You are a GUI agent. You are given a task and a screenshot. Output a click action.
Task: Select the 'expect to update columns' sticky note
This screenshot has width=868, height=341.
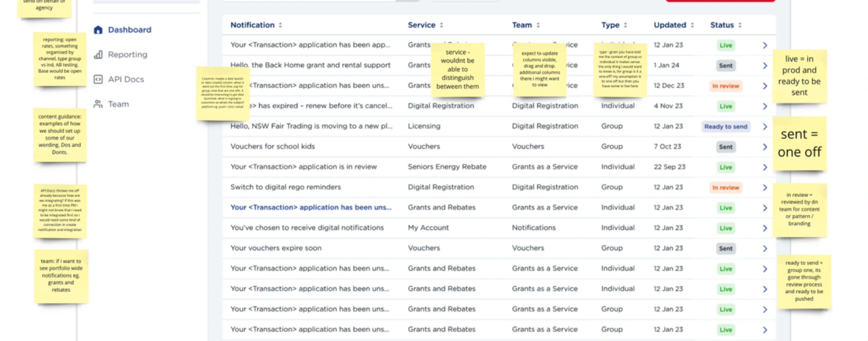pyautogui.click(x=540, y=70)
